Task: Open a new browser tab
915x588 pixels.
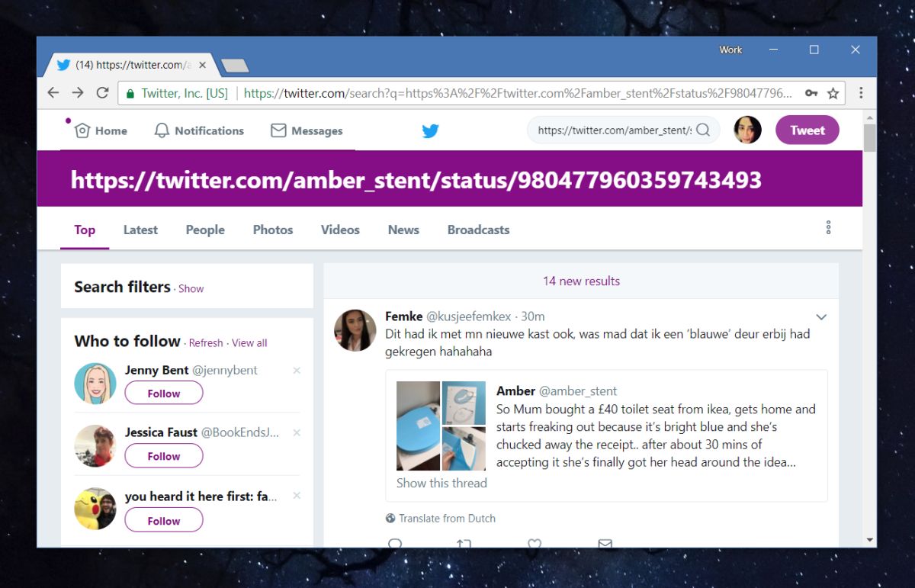Action: coord(235,66)
